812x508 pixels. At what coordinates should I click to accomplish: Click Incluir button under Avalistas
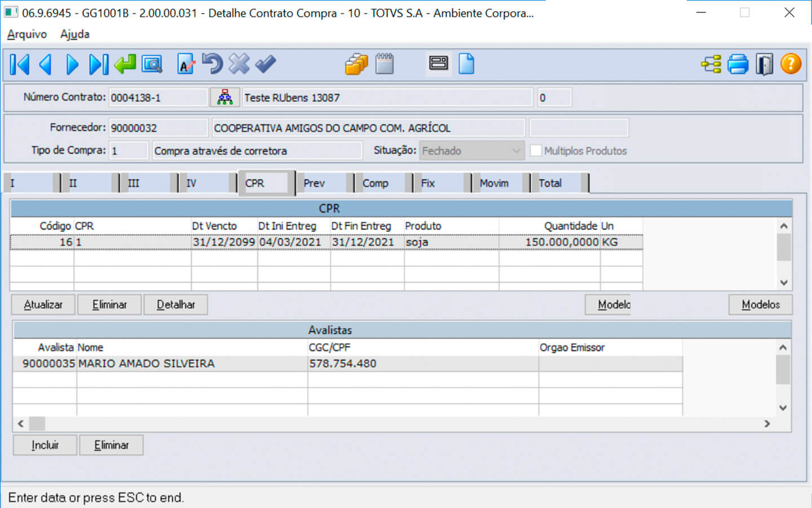[x=45, y=445]
